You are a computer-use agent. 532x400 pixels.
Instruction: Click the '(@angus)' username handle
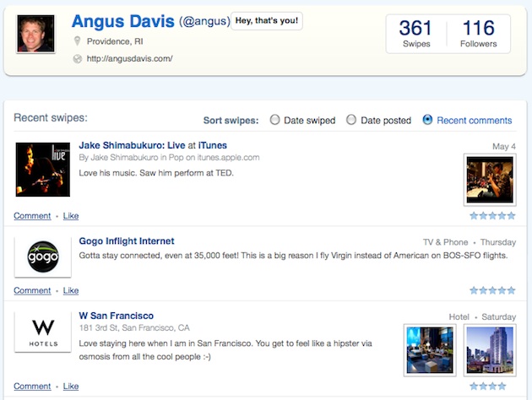(204, 21)
